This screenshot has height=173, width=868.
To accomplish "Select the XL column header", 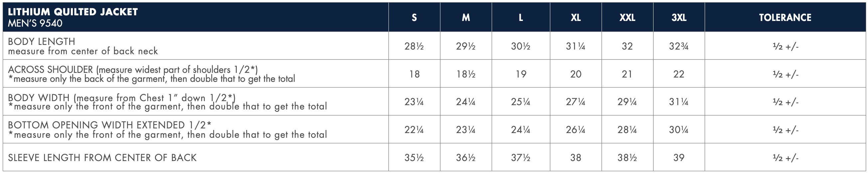I will coord(576,18).
